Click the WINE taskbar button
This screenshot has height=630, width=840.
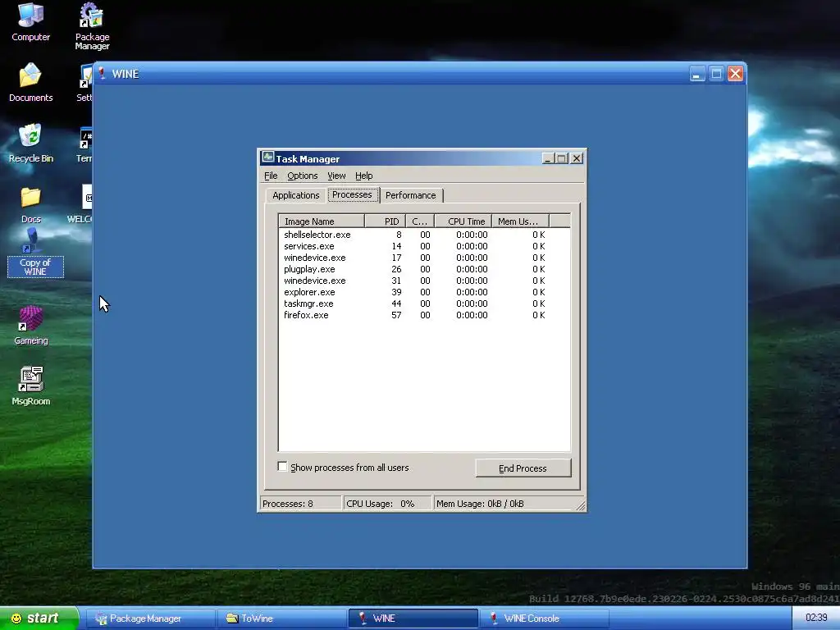413,619
